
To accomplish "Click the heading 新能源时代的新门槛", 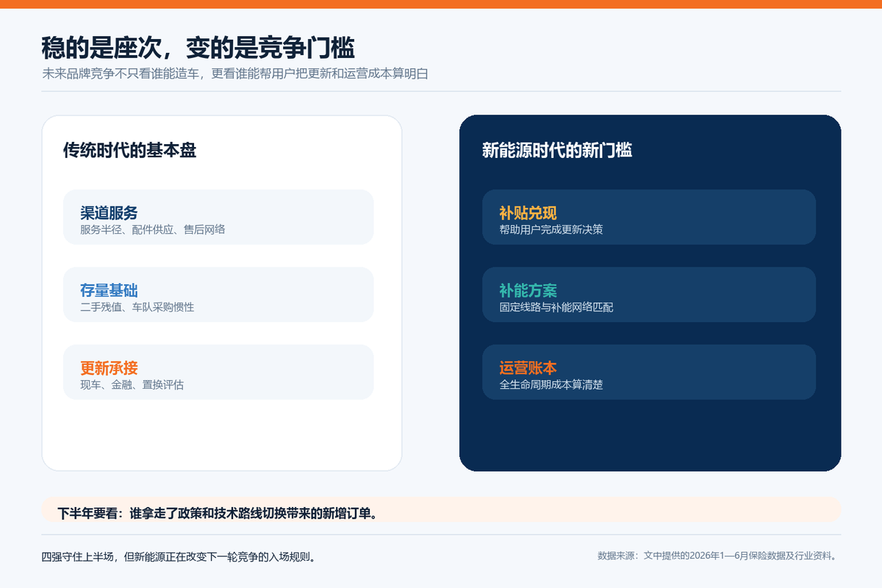I will click(557, 150).
